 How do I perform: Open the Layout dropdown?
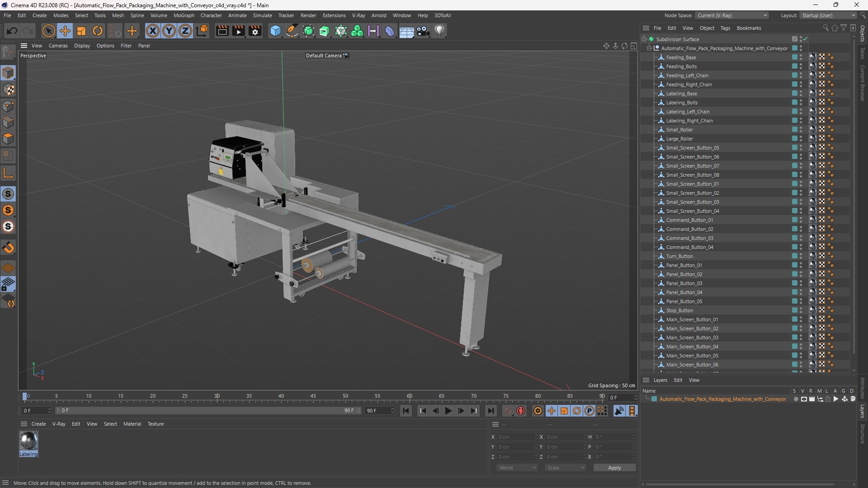[x=828, y=15]
